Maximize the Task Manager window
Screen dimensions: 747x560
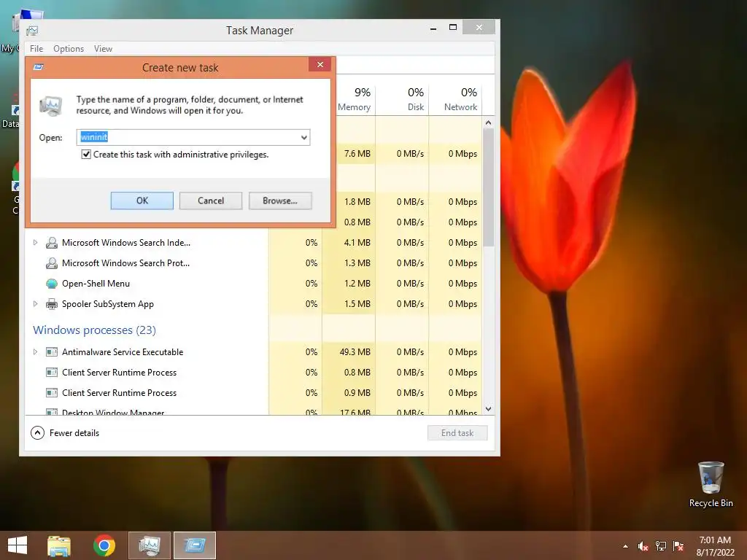click(x=453, y=28)
